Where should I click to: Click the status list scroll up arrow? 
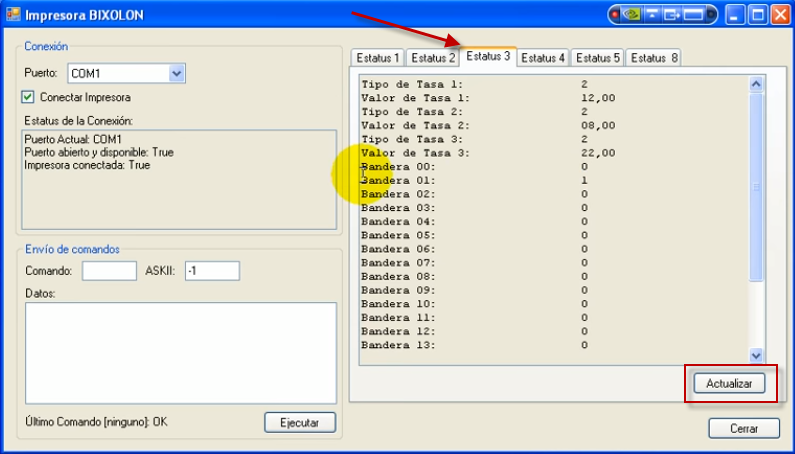756,84
